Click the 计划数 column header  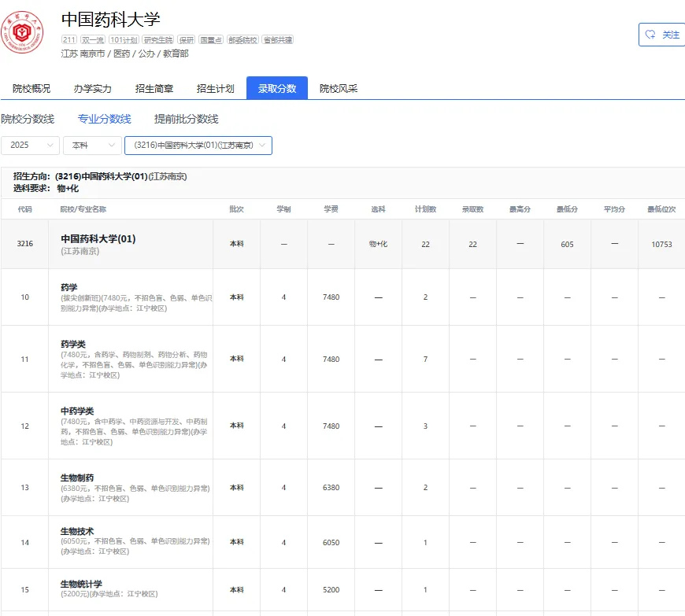tap(425, 209)
